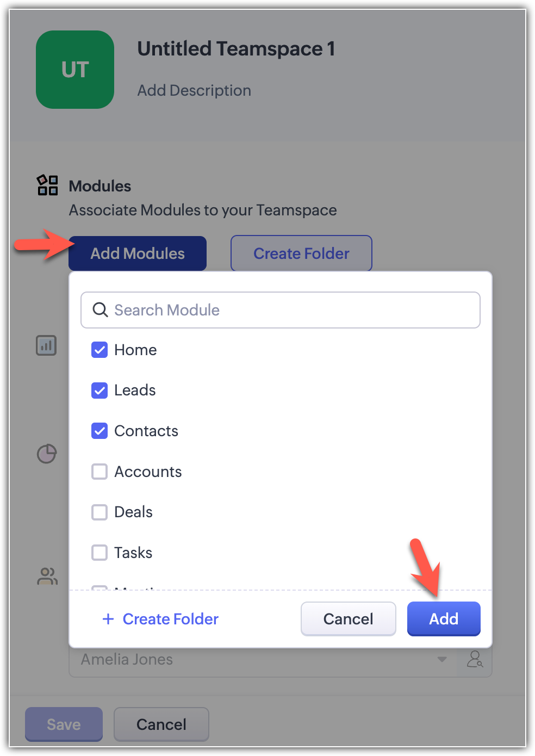The width and height of the screenshot is (535, 756).
Task: Click the plus icon before Create Folder
Action: pos(108,619)
